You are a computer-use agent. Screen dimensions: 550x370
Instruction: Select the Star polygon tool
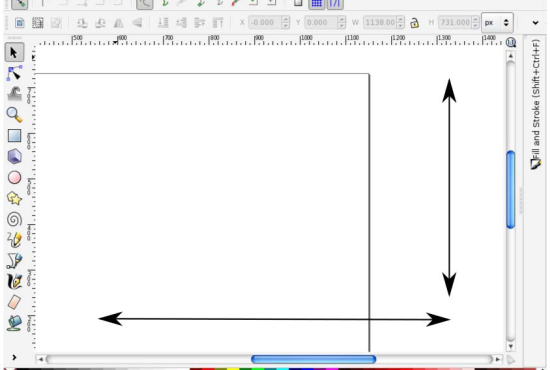click(14, 198)
